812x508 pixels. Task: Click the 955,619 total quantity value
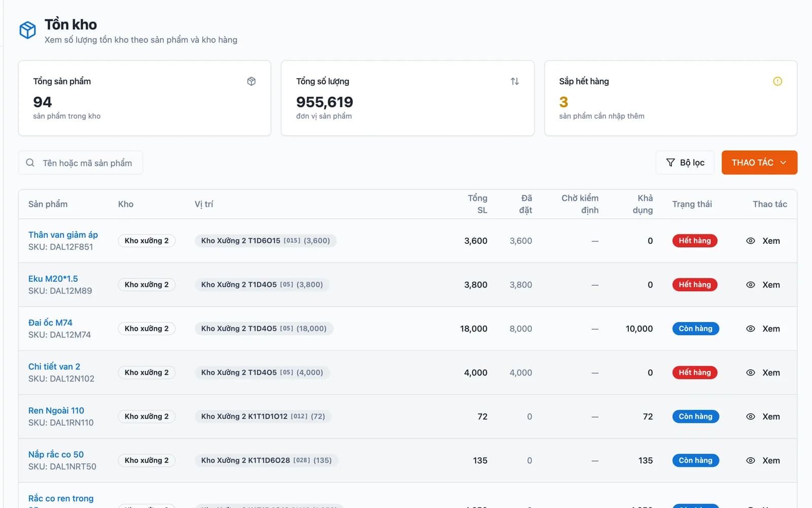pyautogui.click(x=325, y=102)
